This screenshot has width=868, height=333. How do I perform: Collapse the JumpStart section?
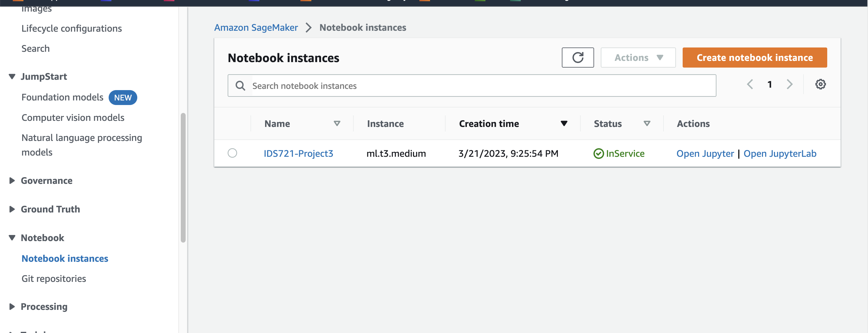(12, 77)
